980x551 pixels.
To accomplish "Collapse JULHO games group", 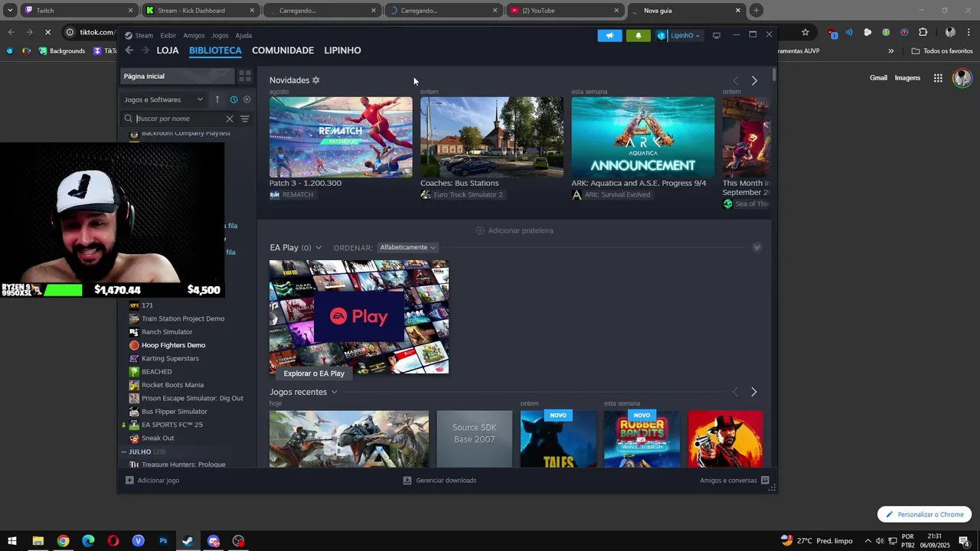I will pos(124,452).
